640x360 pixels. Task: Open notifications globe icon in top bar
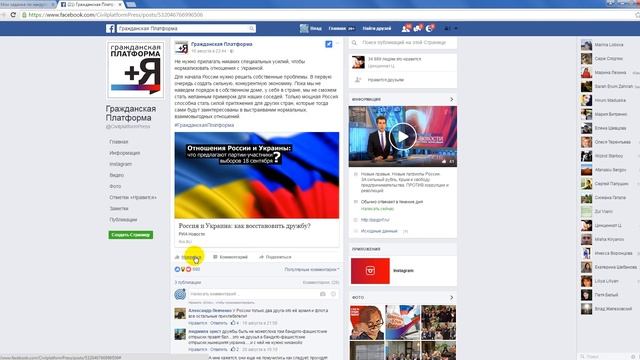click(429, 29)
